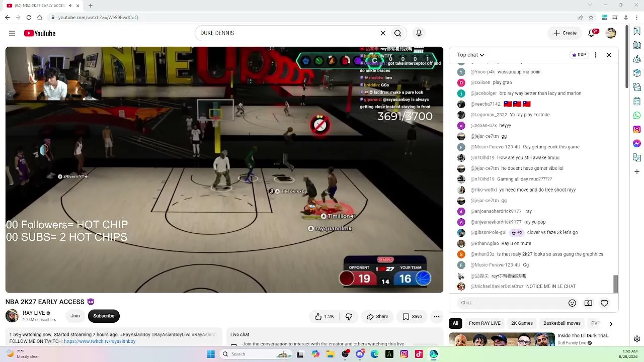Dislike the video with thumbs down

(349, 316)
